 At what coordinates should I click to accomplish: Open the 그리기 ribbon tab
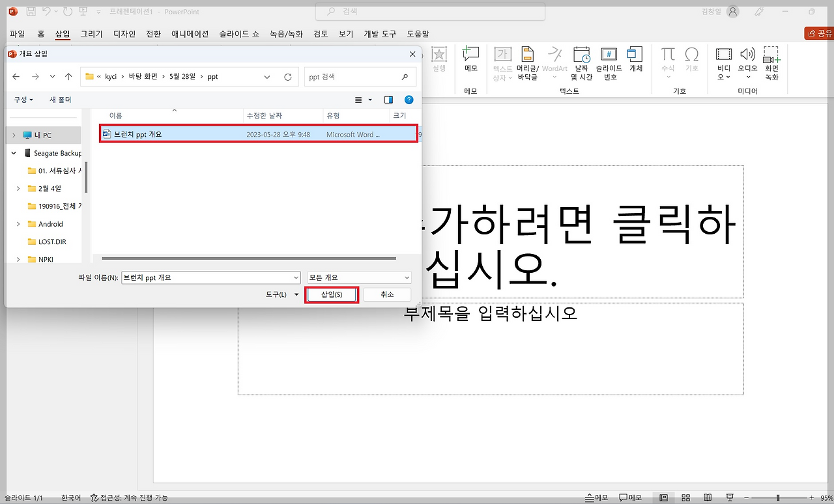click(92, 34)
